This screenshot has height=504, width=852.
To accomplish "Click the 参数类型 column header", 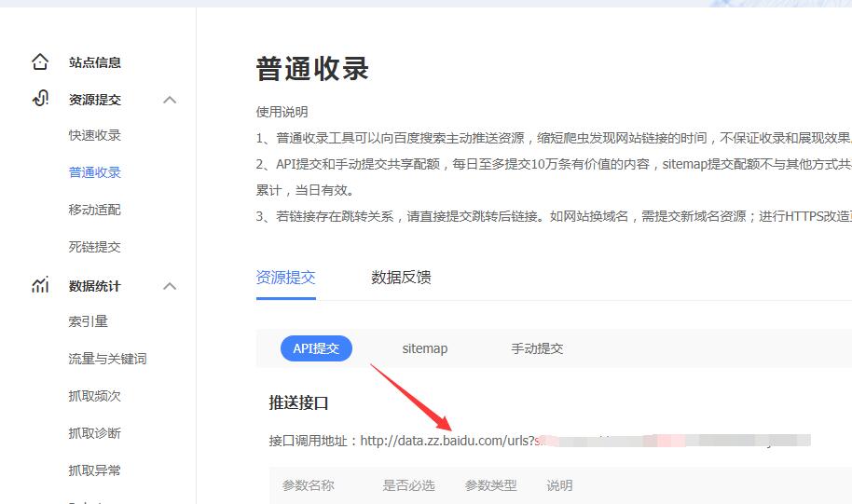I will (x=490, y=485).
